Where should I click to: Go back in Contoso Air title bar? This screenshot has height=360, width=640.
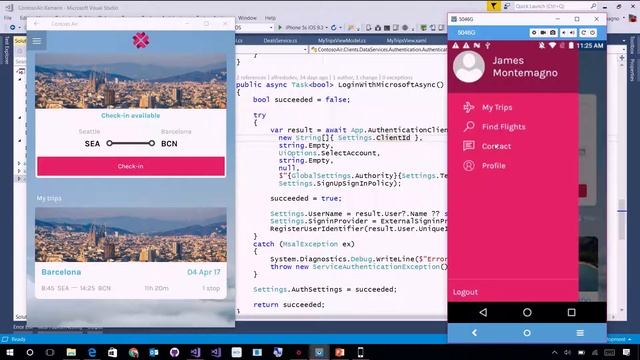point(37,24)
